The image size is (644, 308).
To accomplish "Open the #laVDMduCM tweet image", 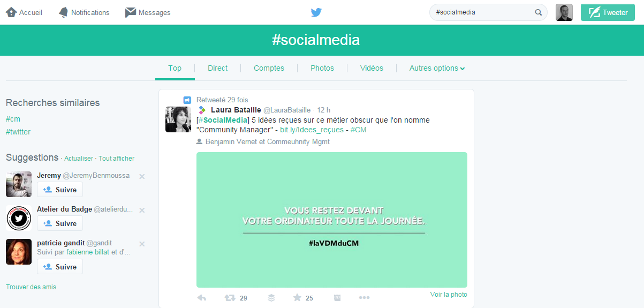I will (332, 220).
